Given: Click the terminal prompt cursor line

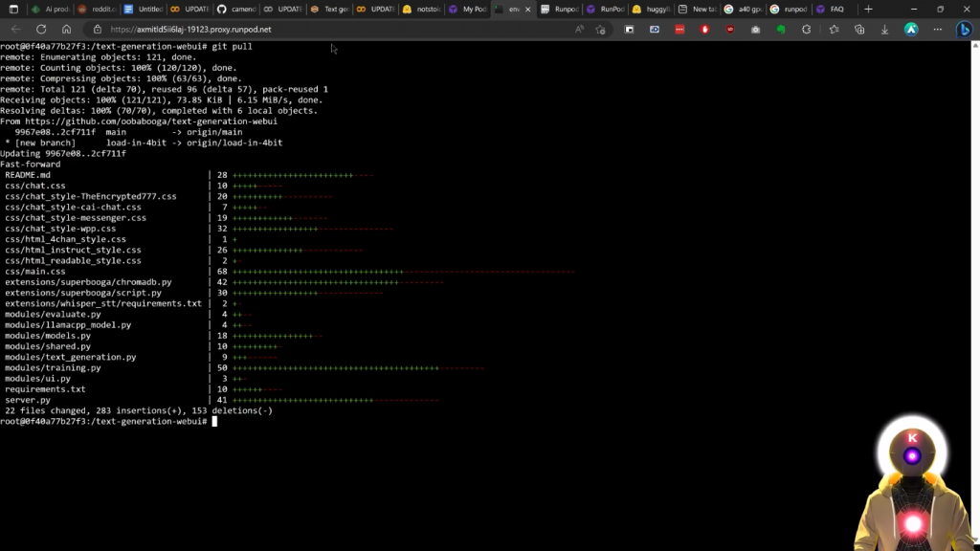Looking at the screenshot, I should (x=214, y=421).
